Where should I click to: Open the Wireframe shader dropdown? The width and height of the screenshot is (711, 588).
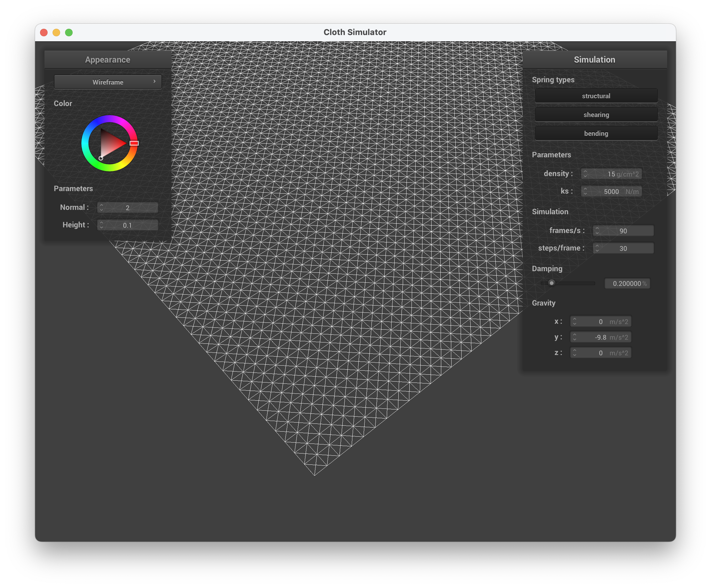(x=108, y=82)
